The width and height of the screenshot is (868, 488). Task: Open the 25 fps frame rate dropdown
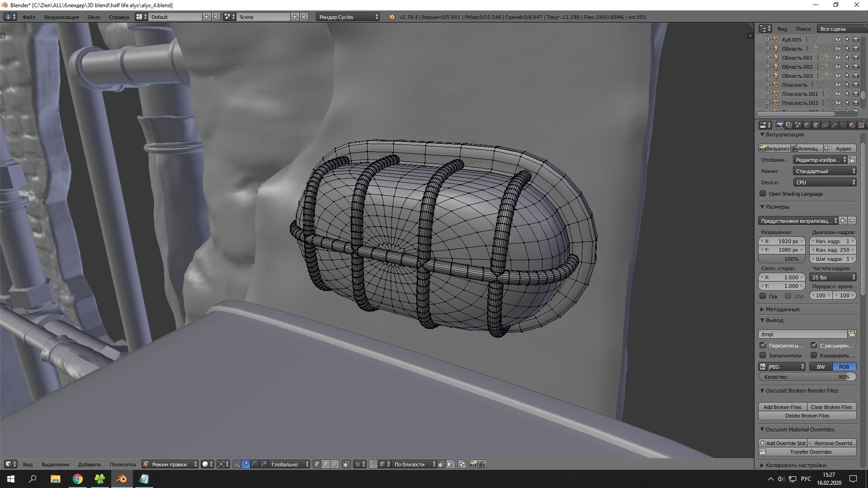point(833,277)
